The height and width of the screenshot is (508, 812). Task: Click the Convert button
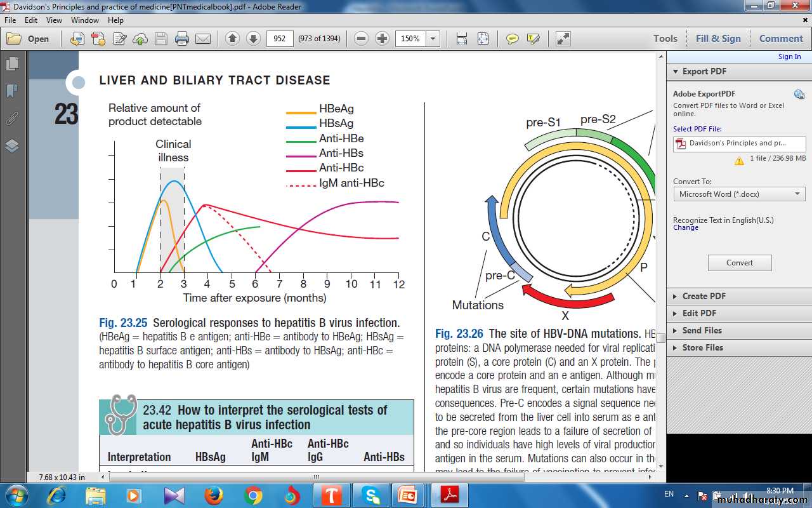coord(740,263)
